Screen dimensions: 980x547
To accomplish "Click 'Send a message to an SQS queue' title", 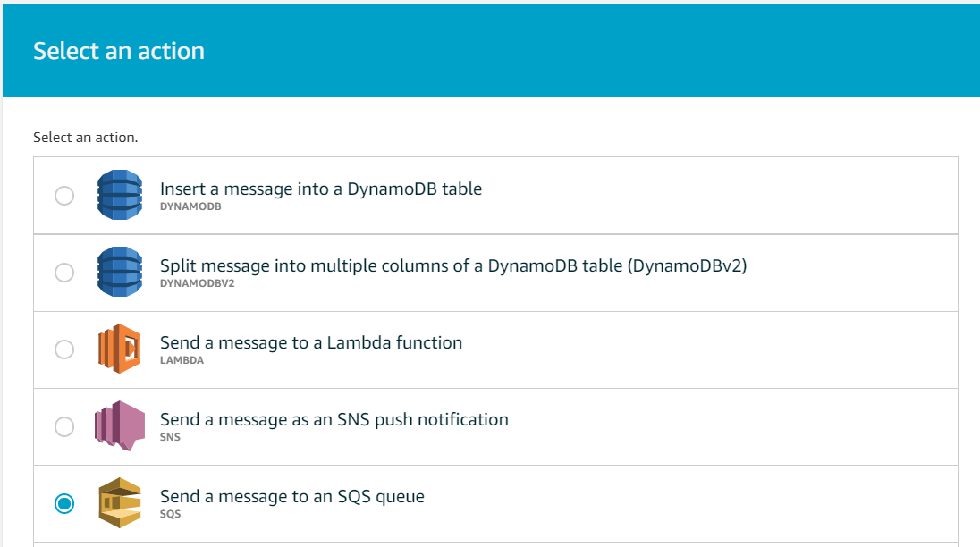I will [291, 496].
